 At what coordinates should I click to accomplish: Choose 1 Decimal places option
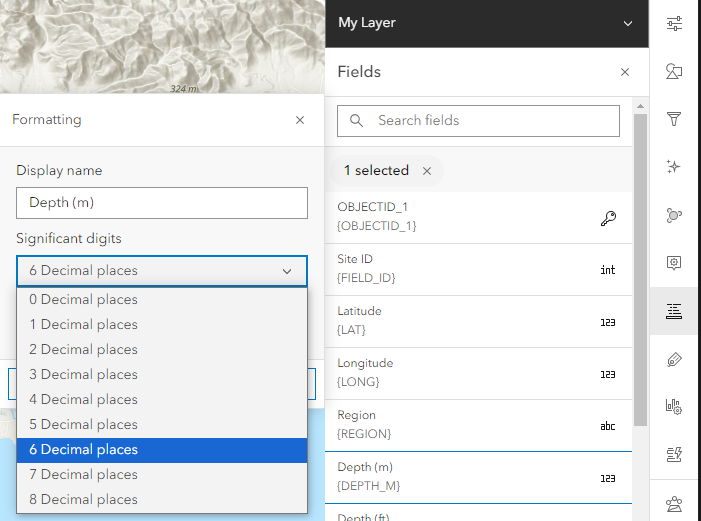tap(162, 325)
